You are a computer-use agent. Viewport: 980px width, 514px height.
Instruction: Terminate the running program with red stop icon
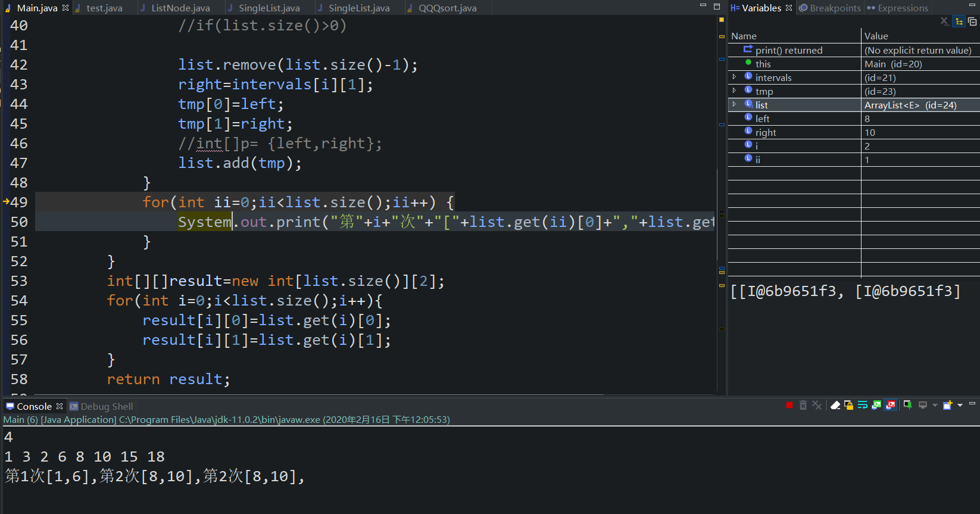(789, 406)
